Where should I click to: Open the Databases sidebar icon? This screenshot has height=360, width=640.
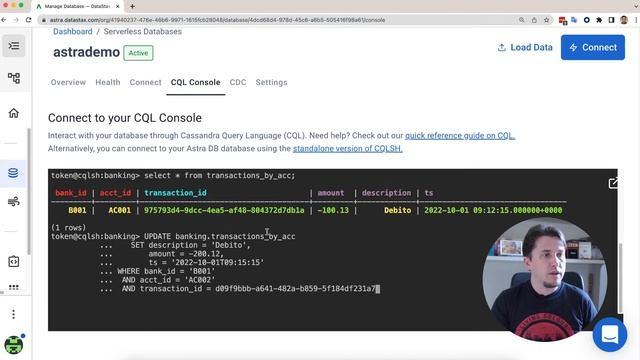13,173
